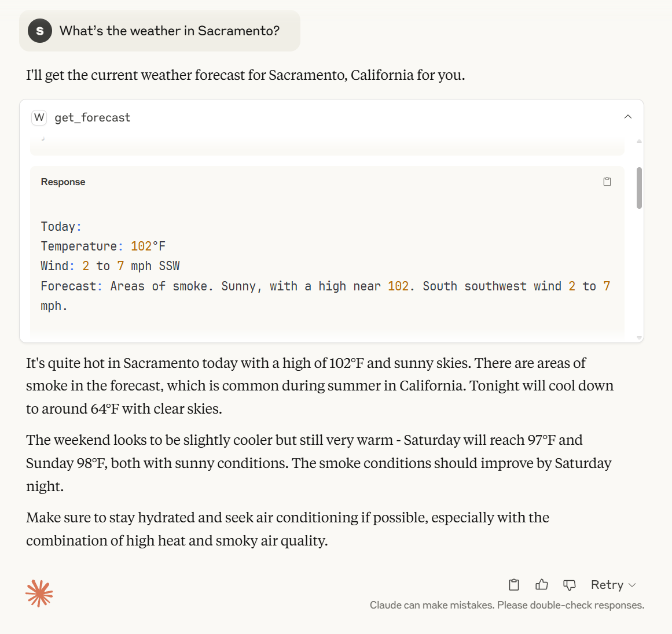The width and height of the screenshot is (672, 634).
Task: Select the "What's the weather in Sacramento?" message
Action: pos(170,31)
